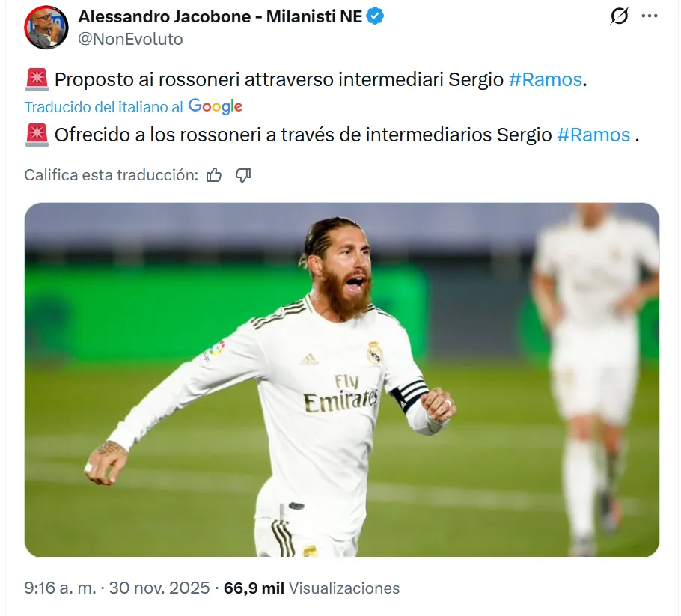View the 66,9 mil Visualizaciones count

point(311,588)
